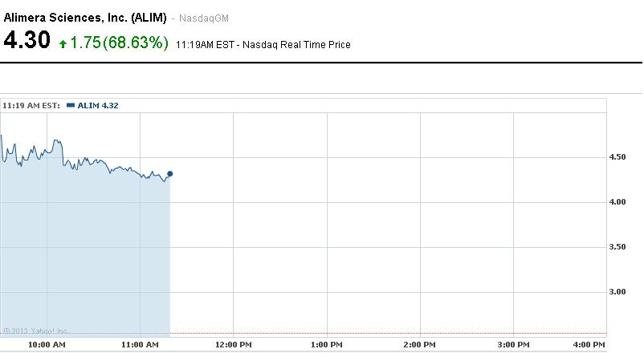644x353 pixels.
Task: Click the 1.75 (68.63%) price change
Action: pyautogui.click(x=120, y=43)
